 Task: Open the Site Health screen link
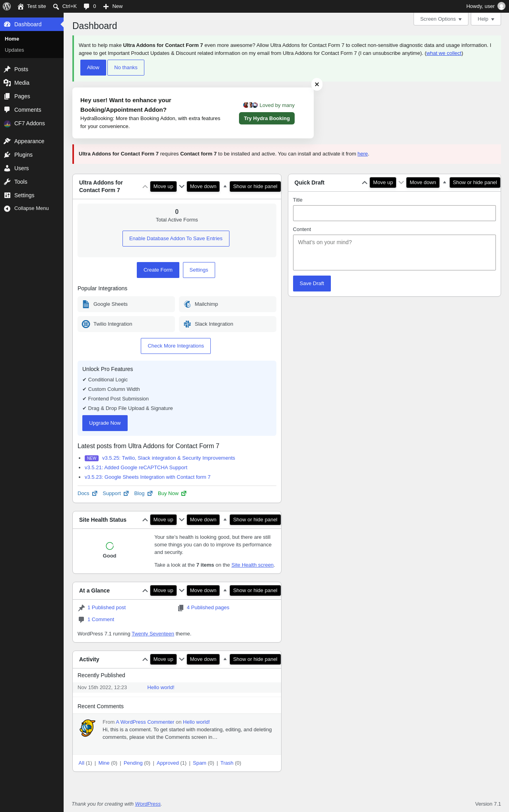coord(253,565)
